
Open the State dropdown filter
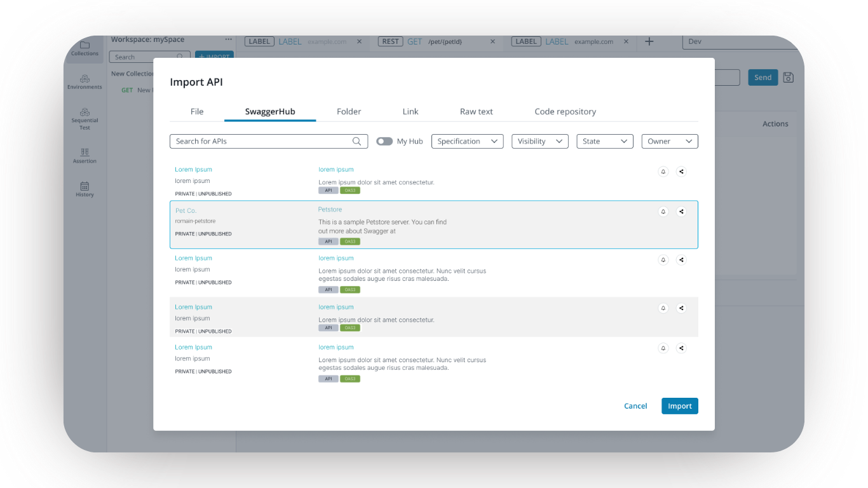[605, 141]
